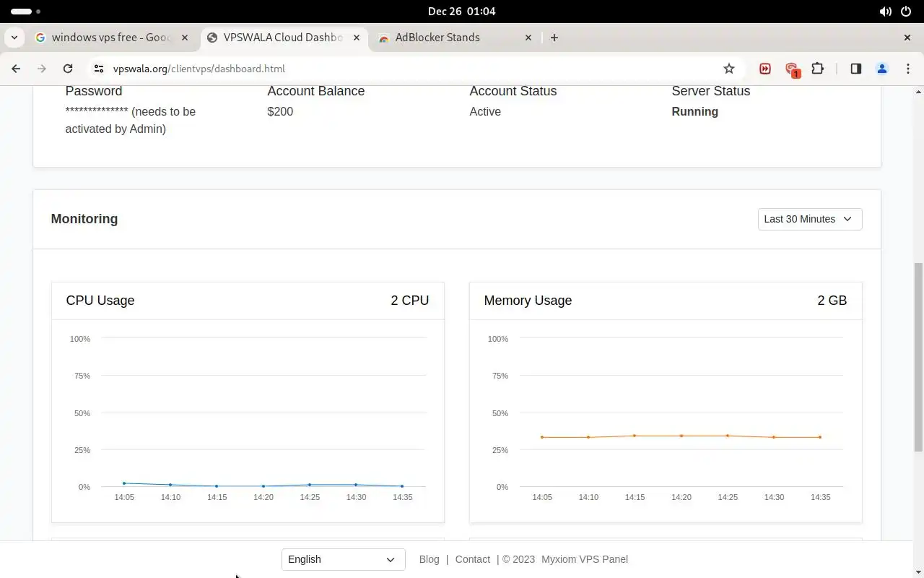Open the Extensions puzzle piece menu

coord(818,69)
